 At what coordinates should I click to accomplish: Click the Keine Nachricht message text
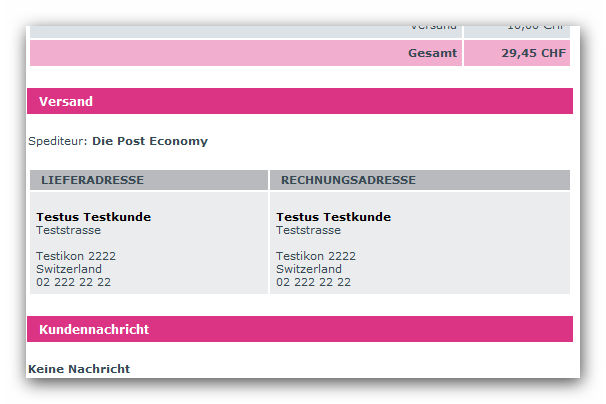coord(79,369)
